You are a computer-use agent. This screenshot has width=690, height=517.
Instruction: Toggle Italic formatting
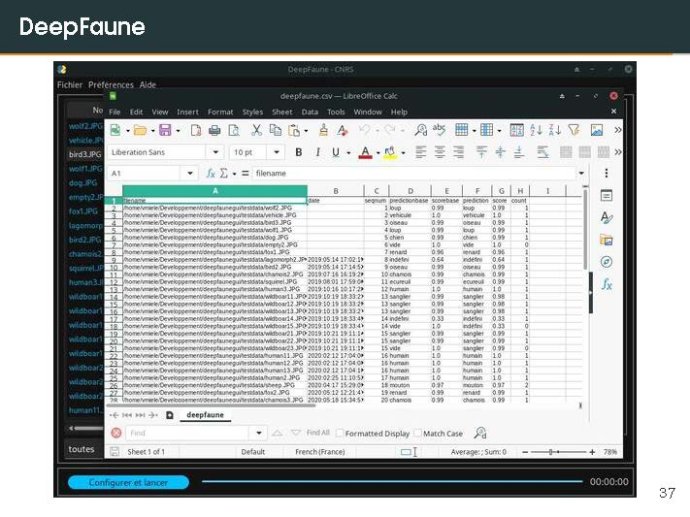(x=317, y=152)
